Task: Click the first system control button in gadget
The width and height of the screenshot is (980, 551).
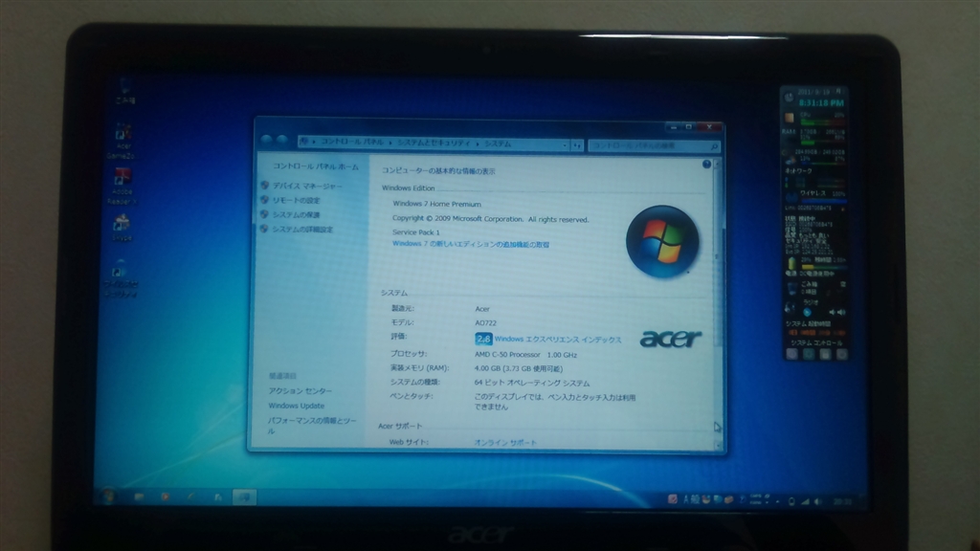Action: click(791, 354)
